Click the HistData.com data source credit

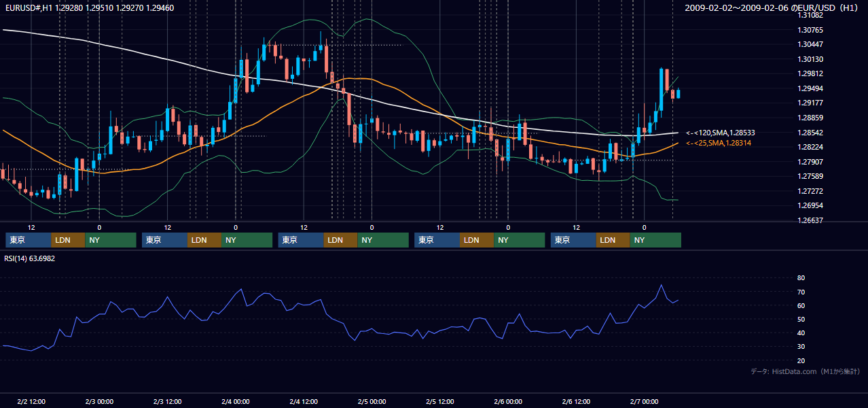pos(806,371)
